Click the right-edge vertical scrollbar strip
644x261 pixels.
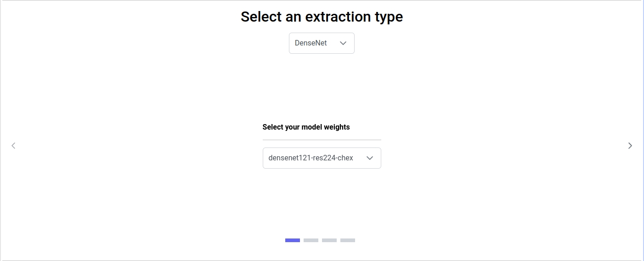tap(643, 130)
